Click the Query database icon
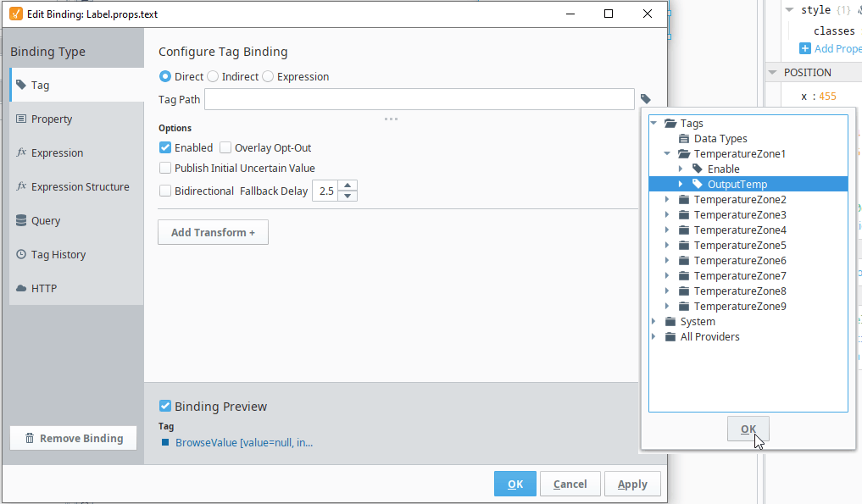 click(21, 220)
